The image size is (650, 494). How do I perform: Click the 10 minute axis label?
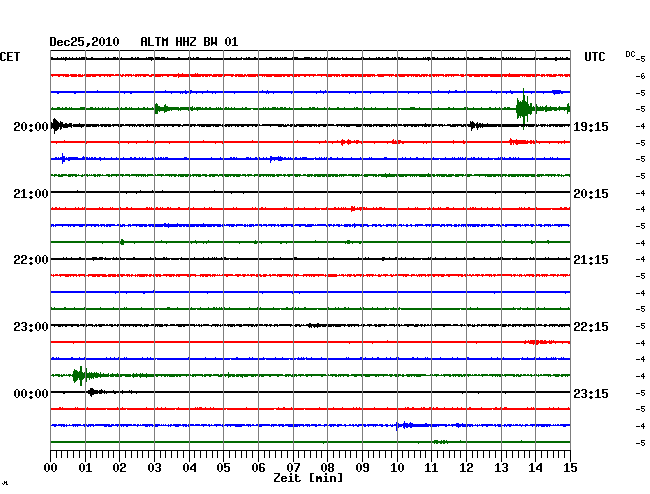(397, 468)
